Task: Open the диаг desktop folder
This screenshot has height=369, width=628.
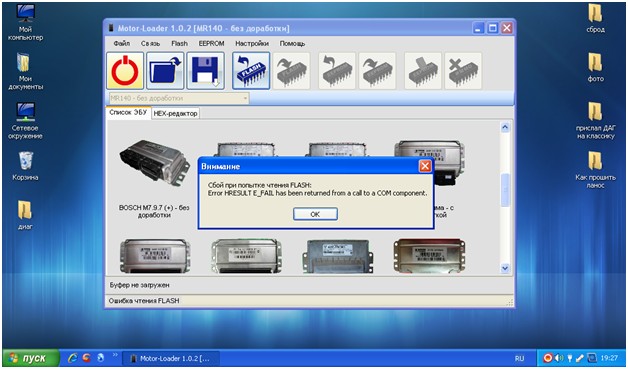Action: click(25, 216)
